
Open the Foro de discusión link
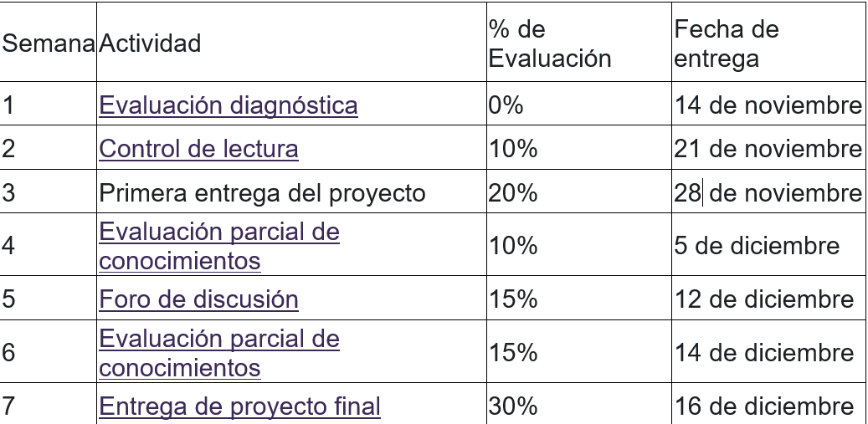click(198, 299)
